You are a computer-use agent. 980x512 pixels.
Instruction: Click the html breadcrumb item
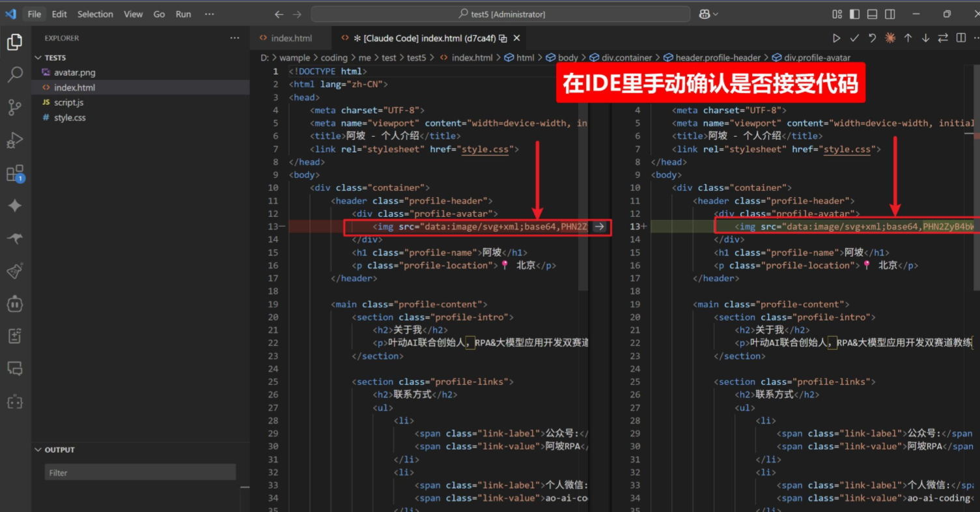coord(525,57)
